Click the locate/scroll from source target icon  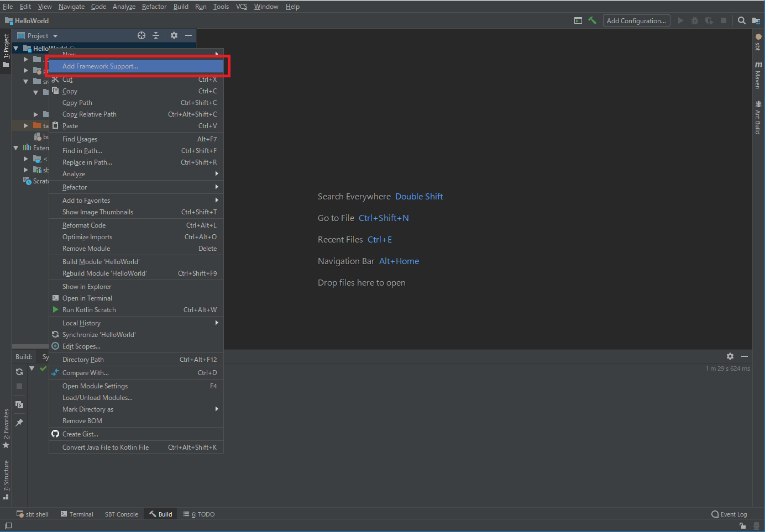(142, 35)
